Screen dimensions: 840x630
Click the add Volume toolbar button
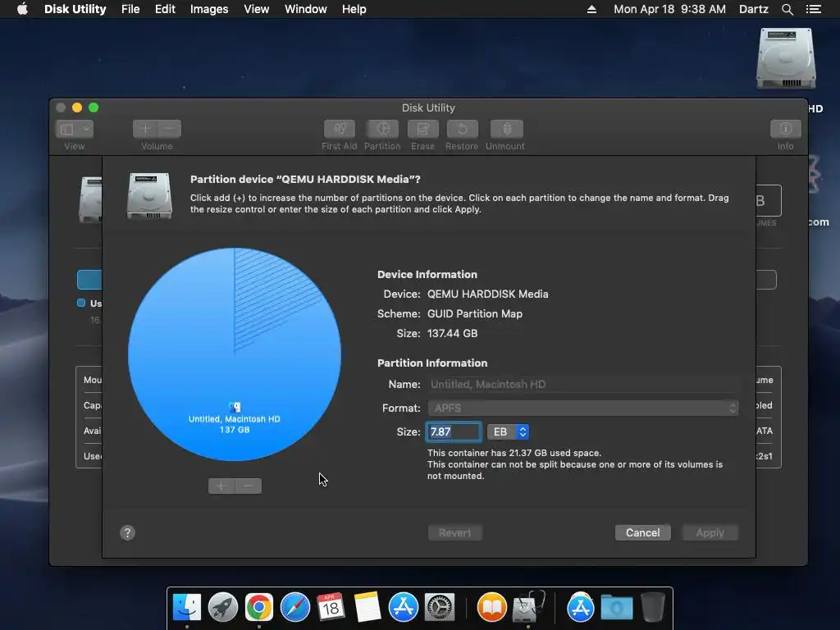145,129
